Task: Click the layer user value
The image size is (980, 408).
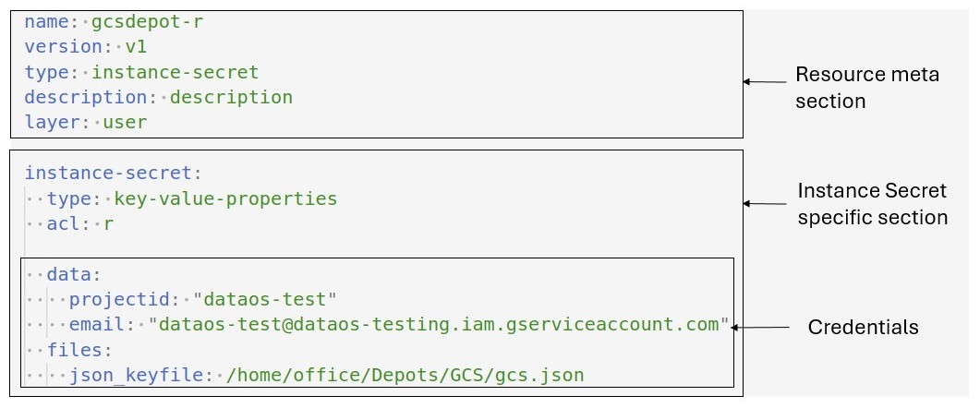Action: pyautogui.click(x=125, y=123)
